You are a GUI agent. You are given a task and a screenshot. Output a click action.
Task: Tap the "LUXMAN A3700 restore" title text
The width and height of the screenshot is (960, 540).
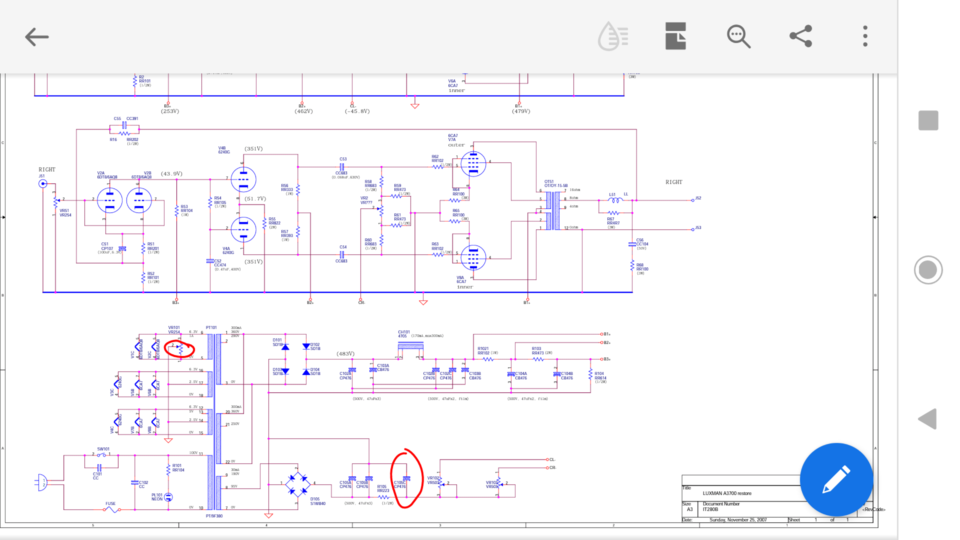point(727,493)
